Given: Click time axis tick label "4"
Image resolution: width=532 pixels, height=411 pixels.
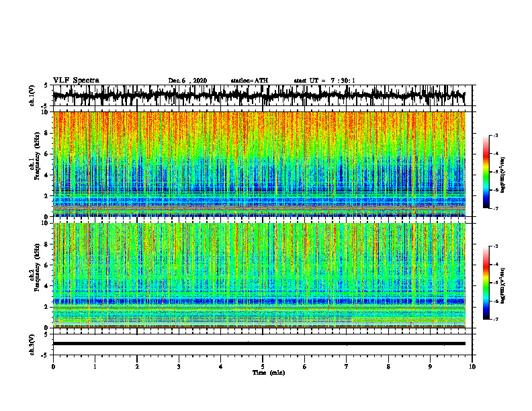Looking at the screenshot, I should pyautogui.click(x=221, y=367).
